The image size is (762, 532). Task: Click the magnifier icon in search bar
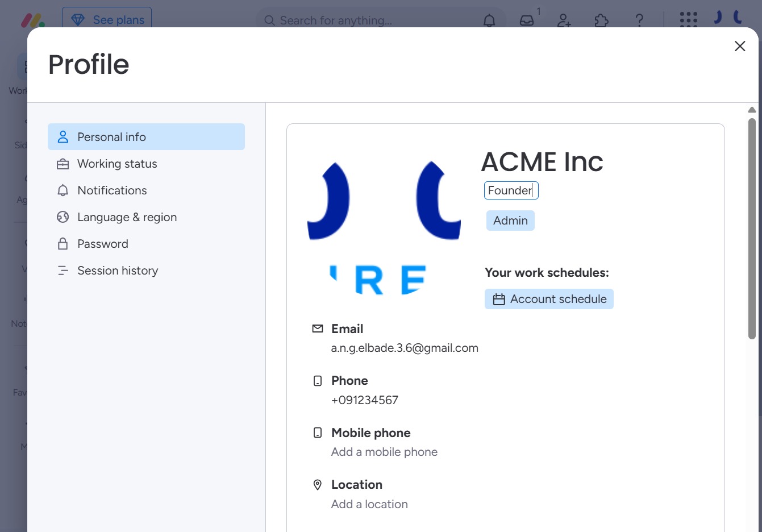coord(269,20)
